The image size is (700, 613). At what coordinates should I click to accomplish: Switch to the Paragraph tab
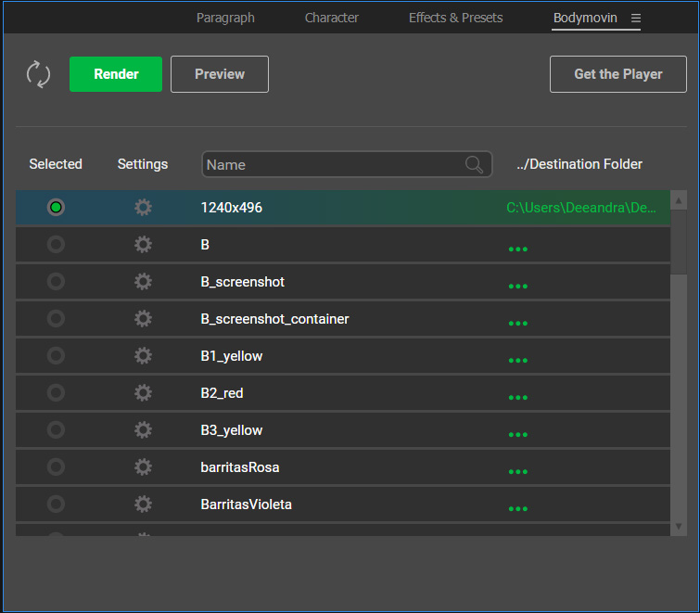pos(225,19)
